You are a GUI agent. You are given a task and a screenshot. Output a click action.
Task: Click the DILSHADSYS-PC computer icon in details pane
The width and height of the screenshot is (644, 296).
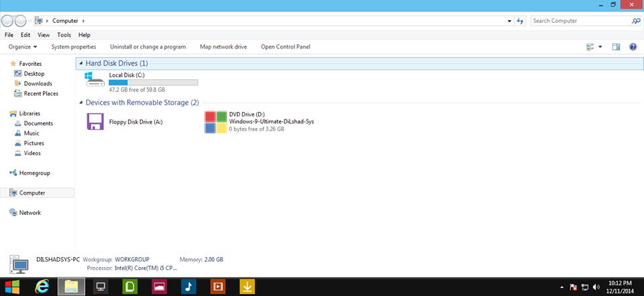click(19, 264)
